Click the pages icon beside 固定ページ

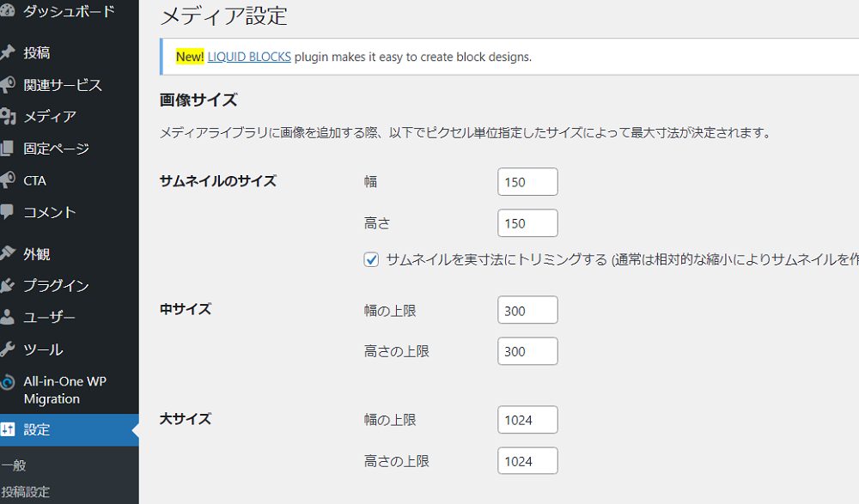click(7, 149)
